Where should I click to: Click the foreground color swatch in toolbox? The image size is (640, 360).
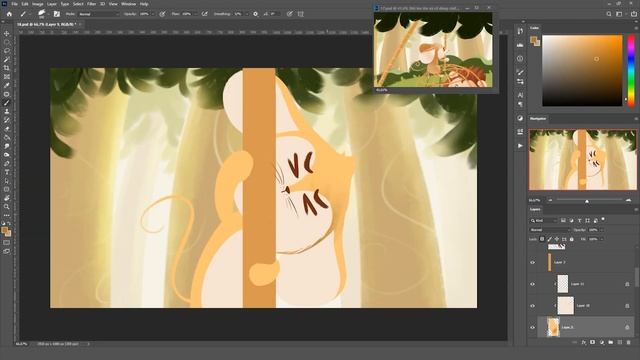[x=4, y=231]
